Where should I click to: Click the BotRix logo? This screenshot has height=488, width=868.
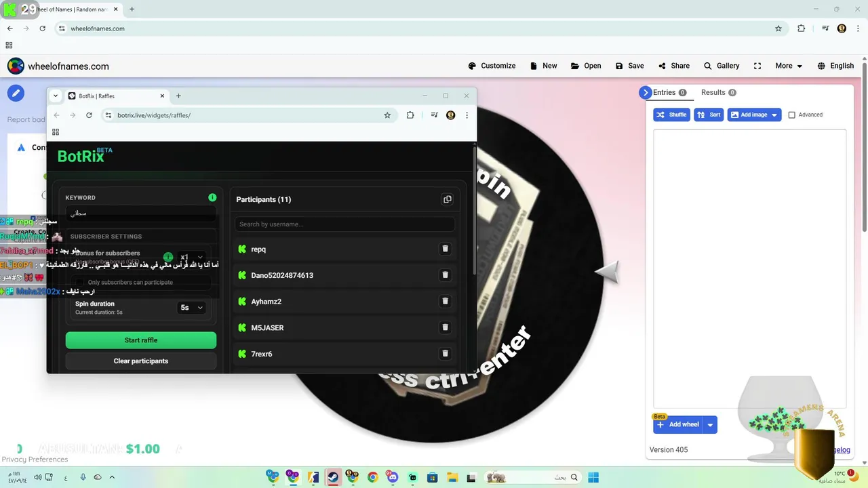click(x=84, y=155)
